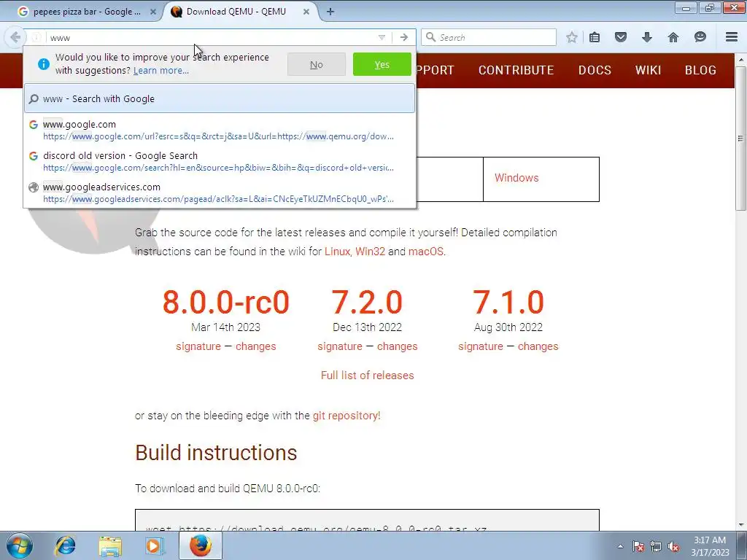Open the BLOG nav item
This screenshot has width=747, height=560.
pyautogui.click(x=700, y=70)
